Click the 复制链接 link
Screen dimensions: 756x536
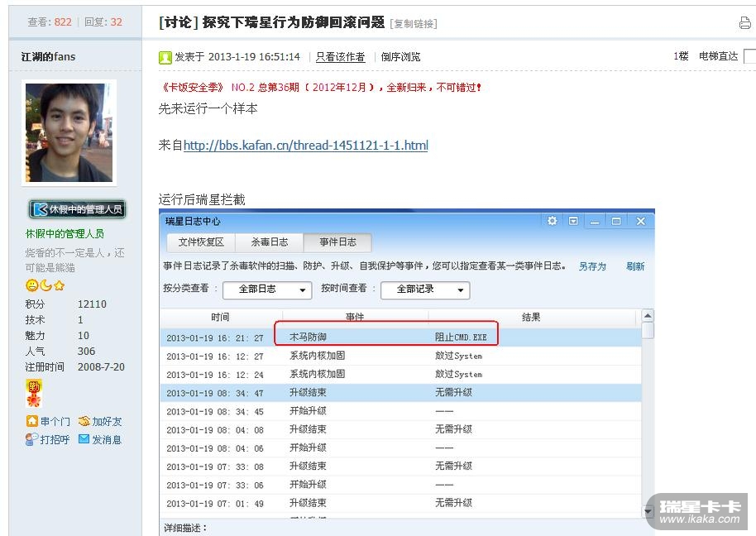click(x=414, y=24)
